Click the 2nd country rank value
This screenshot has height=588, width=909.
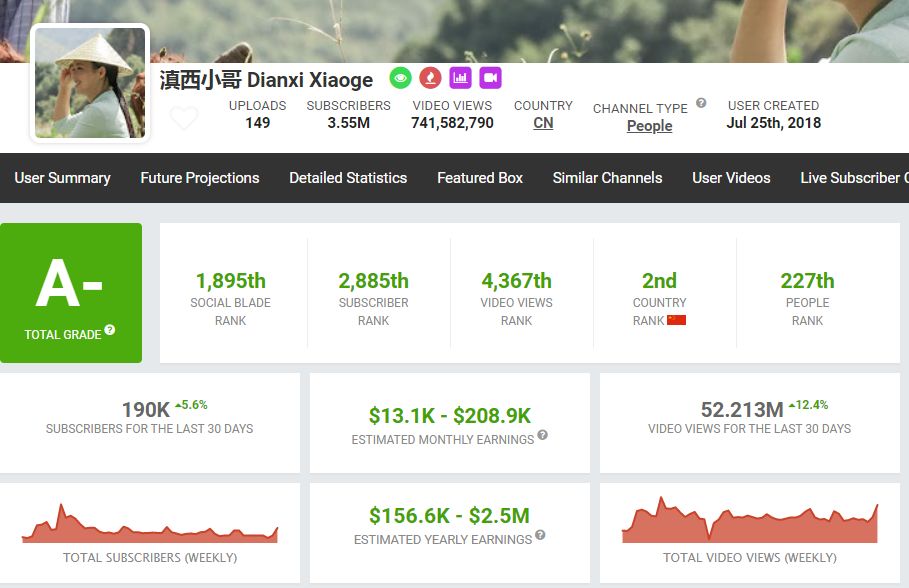tap(659, 281)
